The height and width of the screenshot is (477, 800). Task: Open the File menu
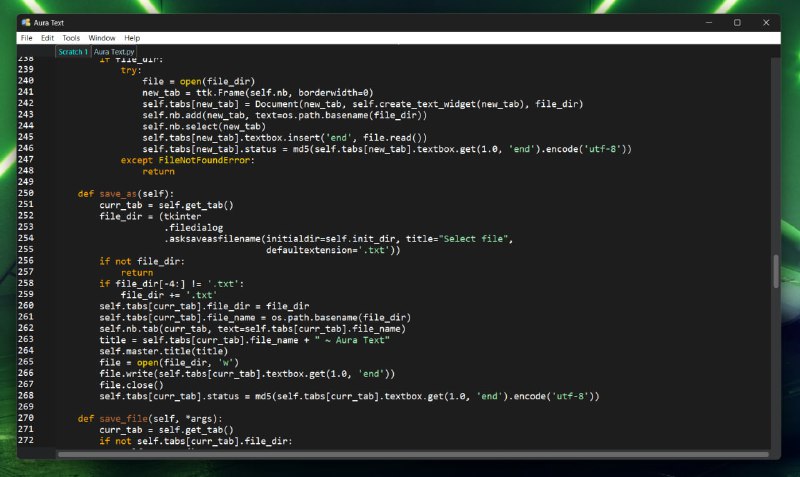[x=27, y=38]
